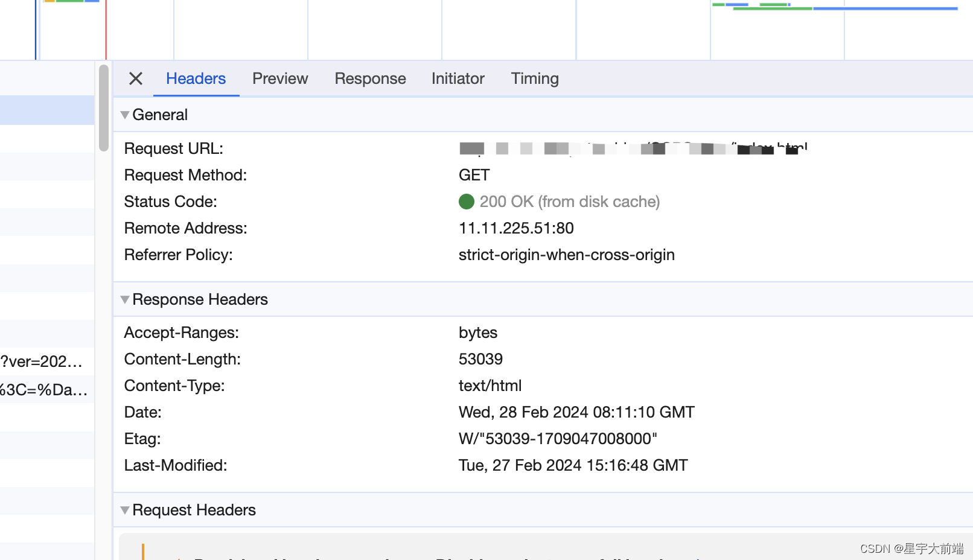
Task: Click the red load event line in timeline
Action: (x=106, y=30)
